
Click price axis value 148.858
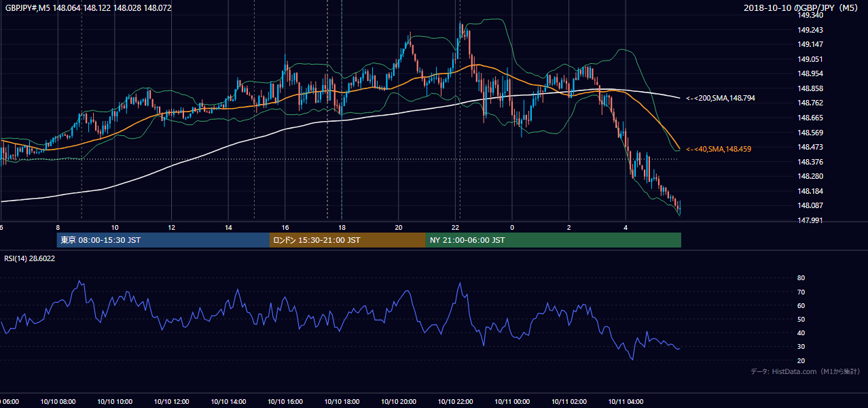click(810, 88)
